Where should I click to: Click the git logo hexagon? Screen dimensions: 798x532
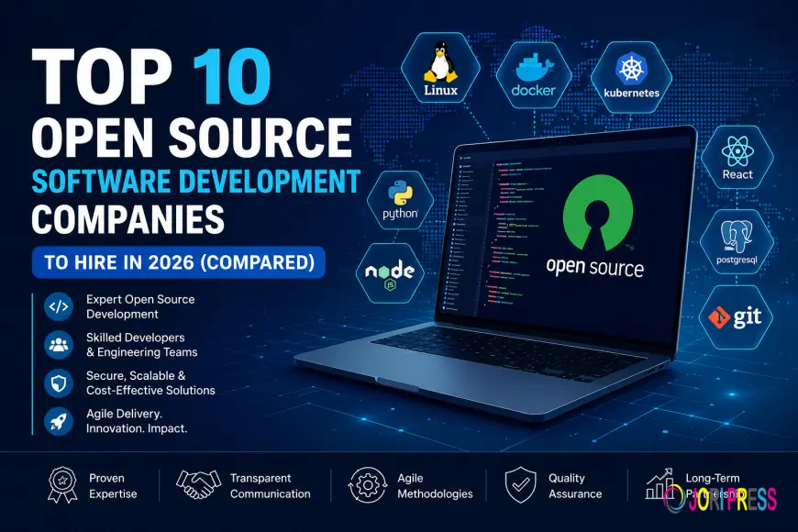click(736, 317)
